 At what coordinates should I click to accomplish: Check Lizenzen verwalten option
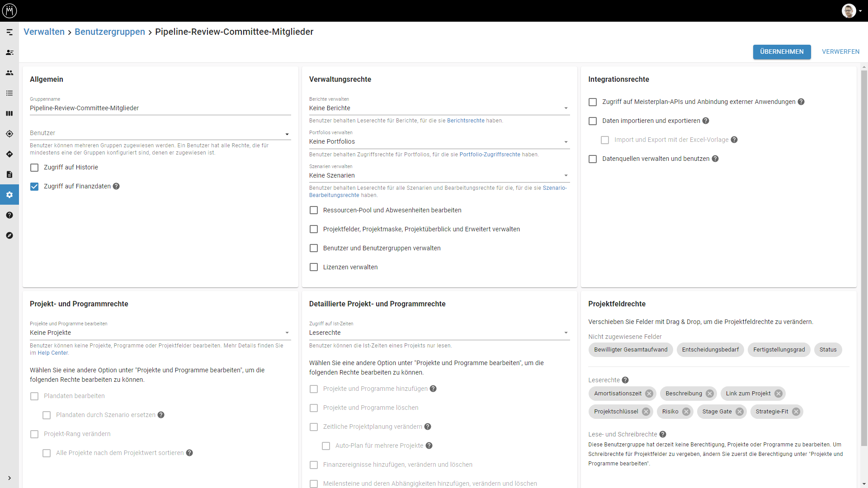(314, 267)
